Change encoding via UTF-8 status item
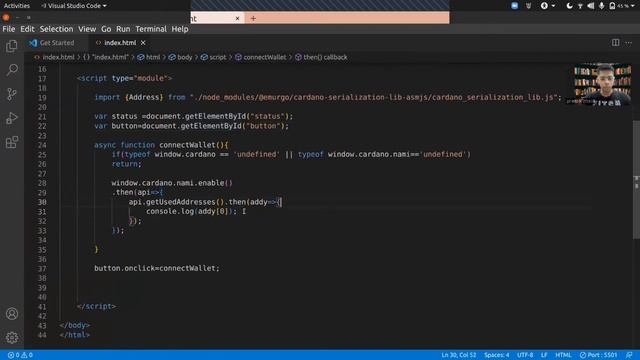This screenshot has width=640, height=360. tap(525, 355)
